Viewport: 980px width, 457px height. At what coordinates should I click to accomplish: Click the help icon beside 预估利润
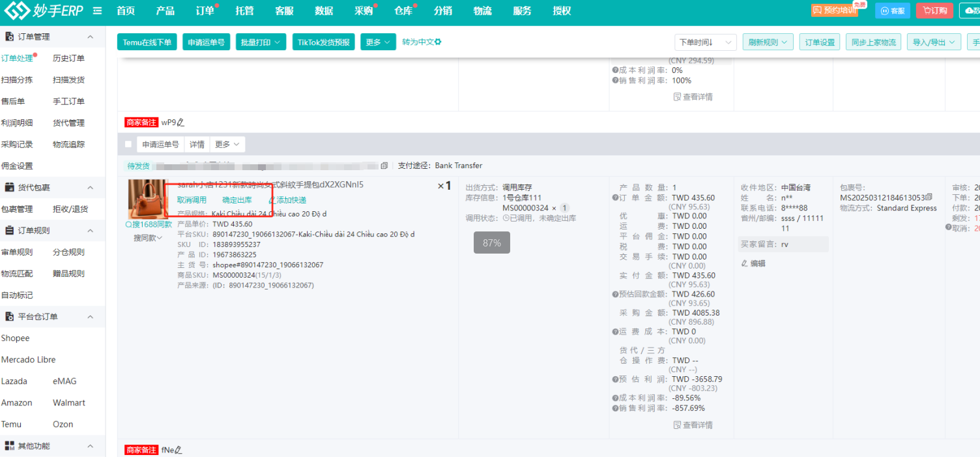615,379
